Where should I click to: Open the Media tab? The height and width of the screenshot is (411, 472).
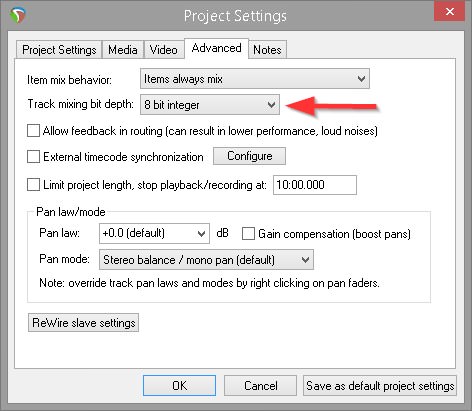click(123, 50)
